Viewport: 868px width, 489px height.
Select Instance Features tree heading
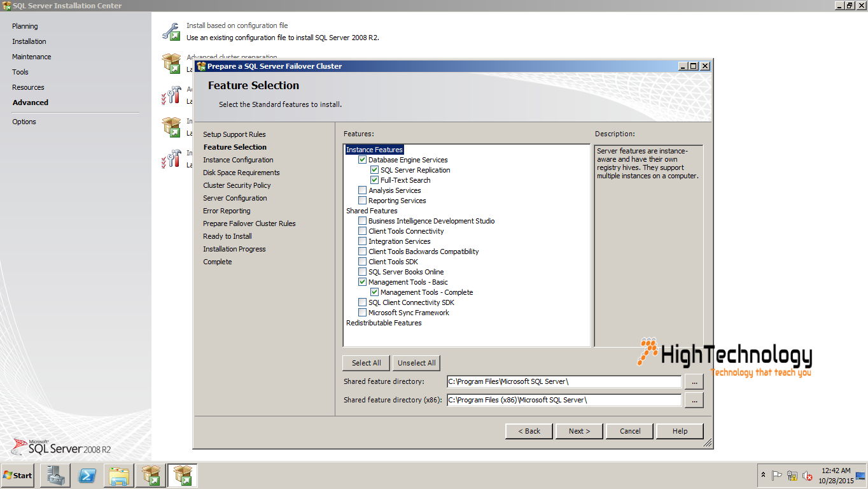click(x=374, y=150)
